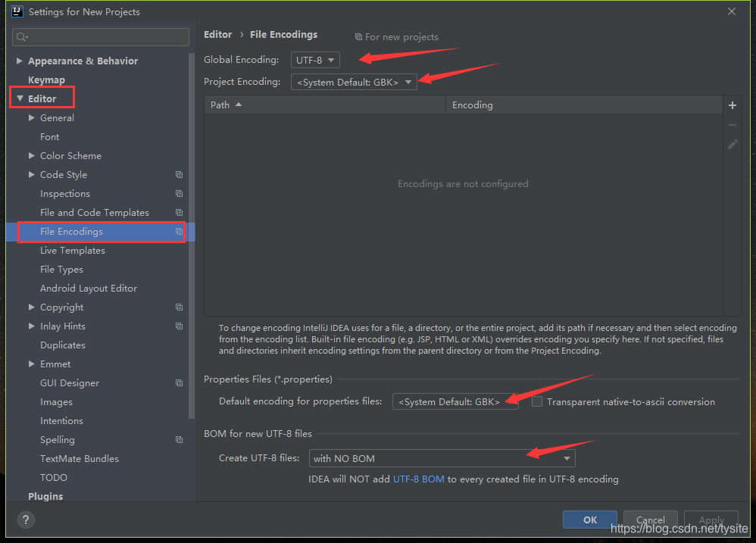Open Intentions settings page
The height and width of the screenshot is (543, 756).
click(x=61, y=420)
